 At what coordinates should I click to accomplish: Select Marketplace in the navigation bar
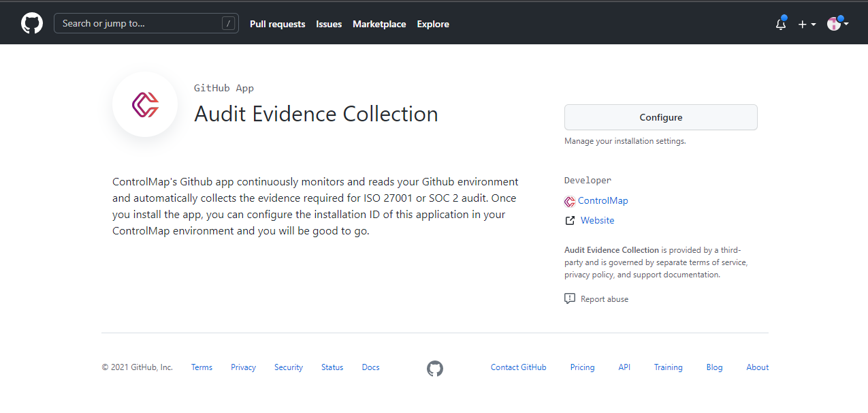pyautogui.click(x=379, y=24)
